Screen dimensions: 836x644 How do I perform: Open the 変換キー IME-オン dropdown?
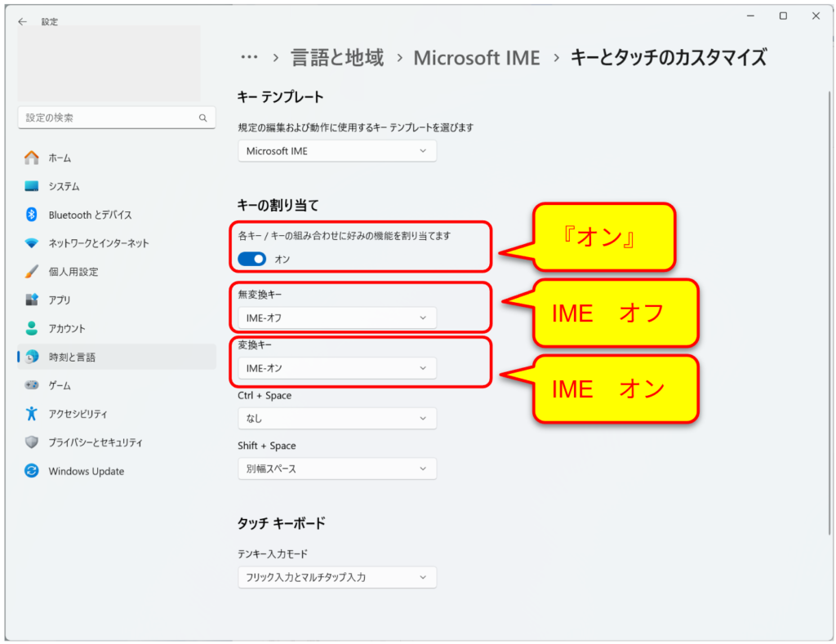337,368
